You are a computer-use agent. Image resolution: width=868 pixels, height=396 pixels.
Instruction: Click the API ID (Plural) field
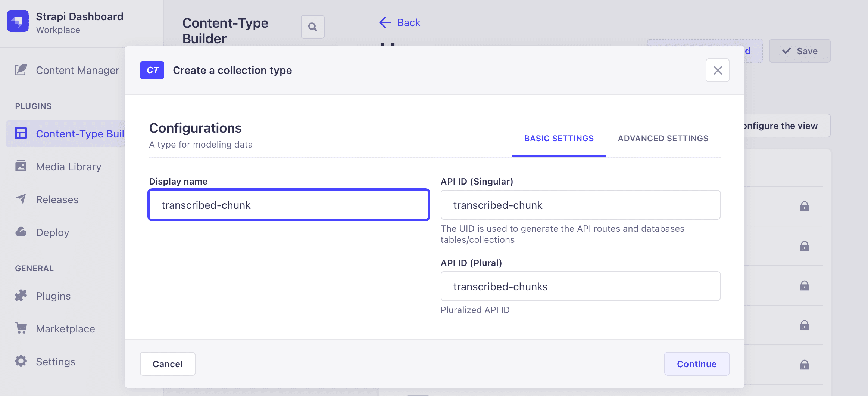pyautogui.click(x=580, y=286)
